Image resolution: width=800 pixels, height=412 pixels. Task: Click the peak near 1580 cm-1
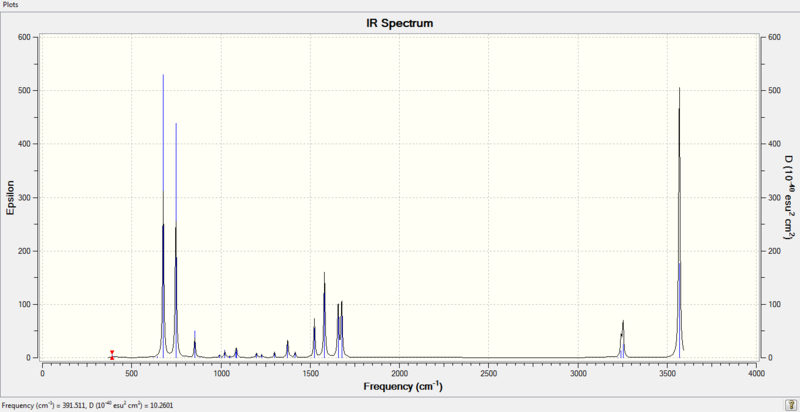324,316
